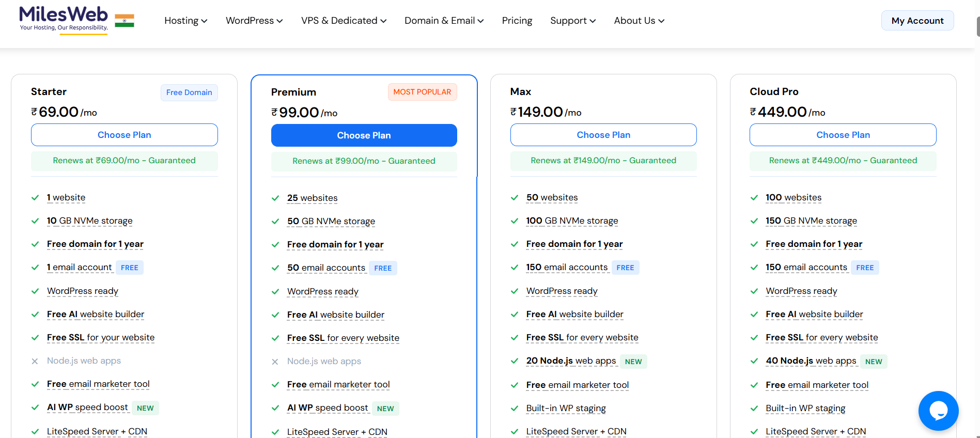980x438 pixels.
Task: Click the checkmark beside Starter's 1 website
Action: 35,197
